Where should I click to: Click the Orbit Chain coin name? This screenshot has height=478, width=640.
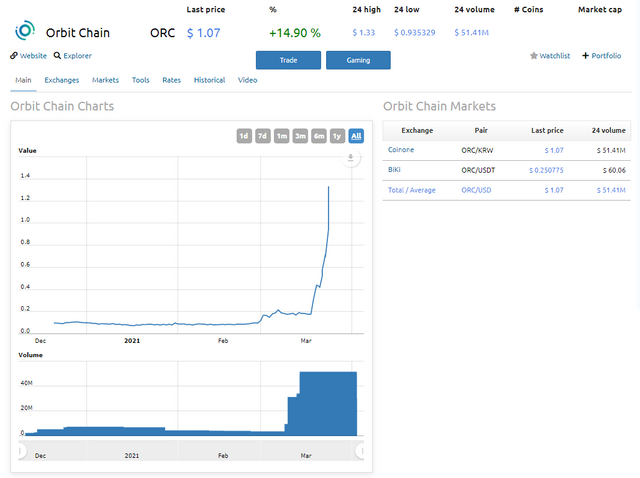tap(78, 33)
